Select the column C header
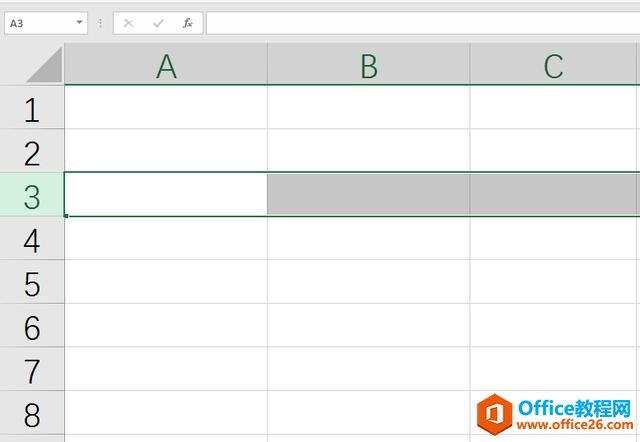Screen dimensions: 640x442 click(x=553, y=66)
